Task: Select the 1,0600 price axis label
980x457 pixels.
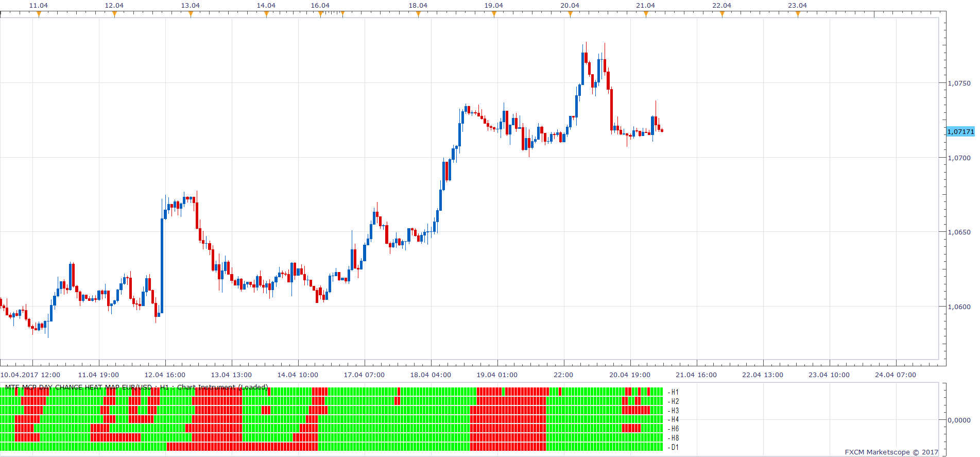Action: 959,307
